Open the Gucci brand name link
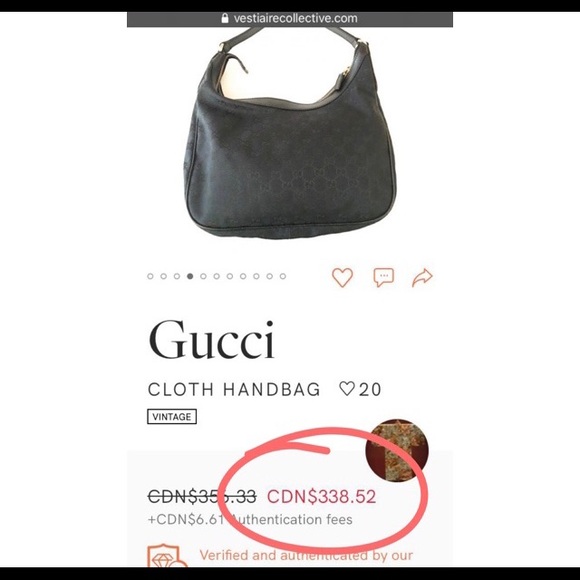This screenshot has height=580, width=580. pos(211,340)
